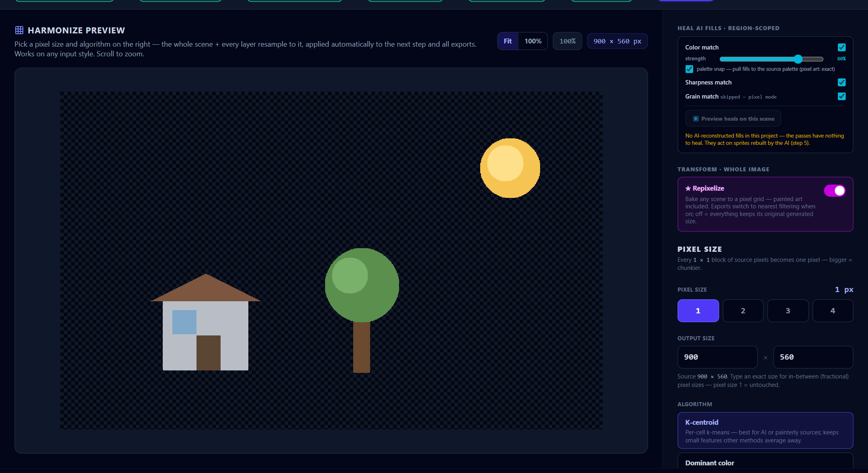The width and height of the screenshot is (868, 473).
Task: Choose the K-centroid algorithm
Action: (765, 430)
